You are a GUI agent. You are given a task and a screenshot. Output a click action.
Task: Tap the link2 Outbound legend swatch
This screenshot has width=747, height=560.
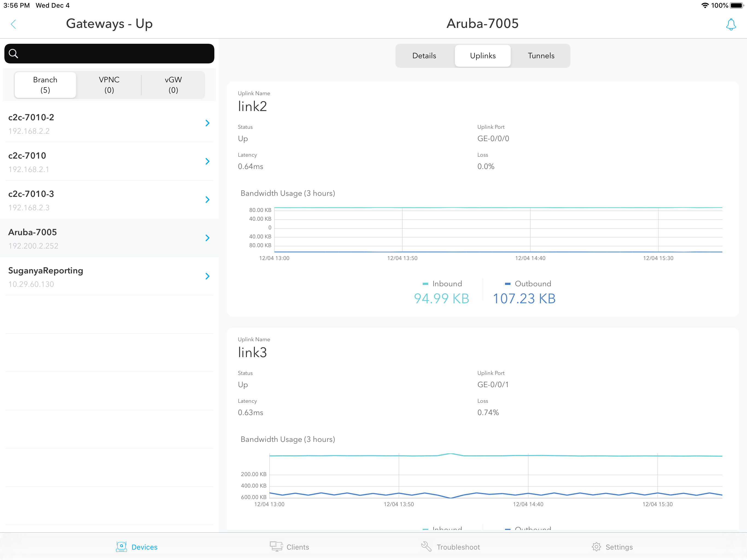coord(507,284)
